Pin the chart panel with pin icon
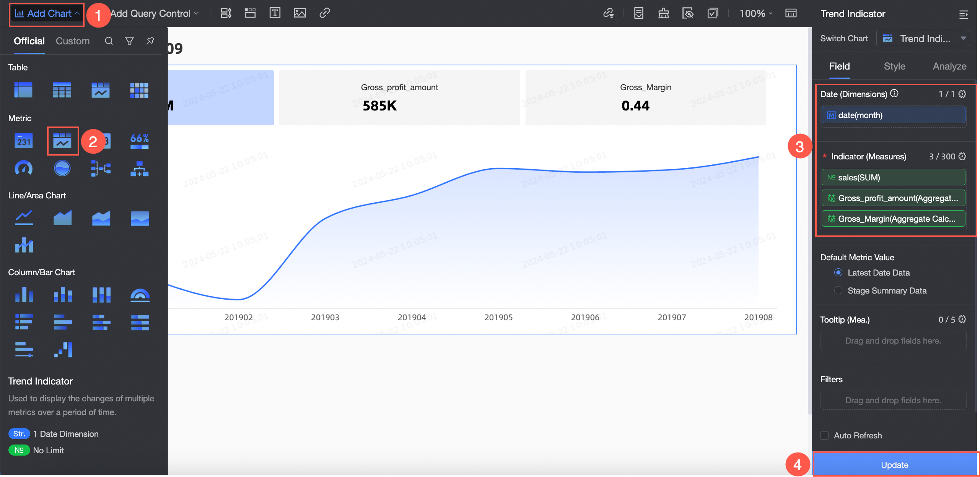 pos(150,41)
